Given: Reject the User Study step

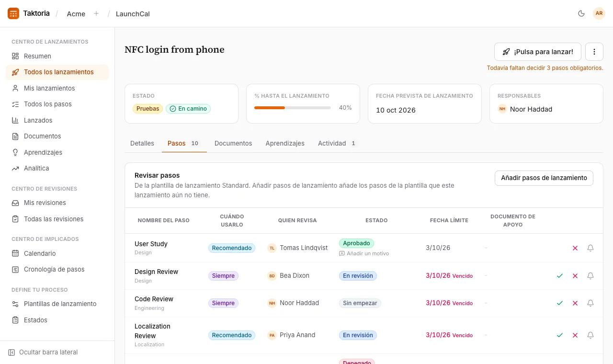Looking at the screenshot, I should click(575, 248).
